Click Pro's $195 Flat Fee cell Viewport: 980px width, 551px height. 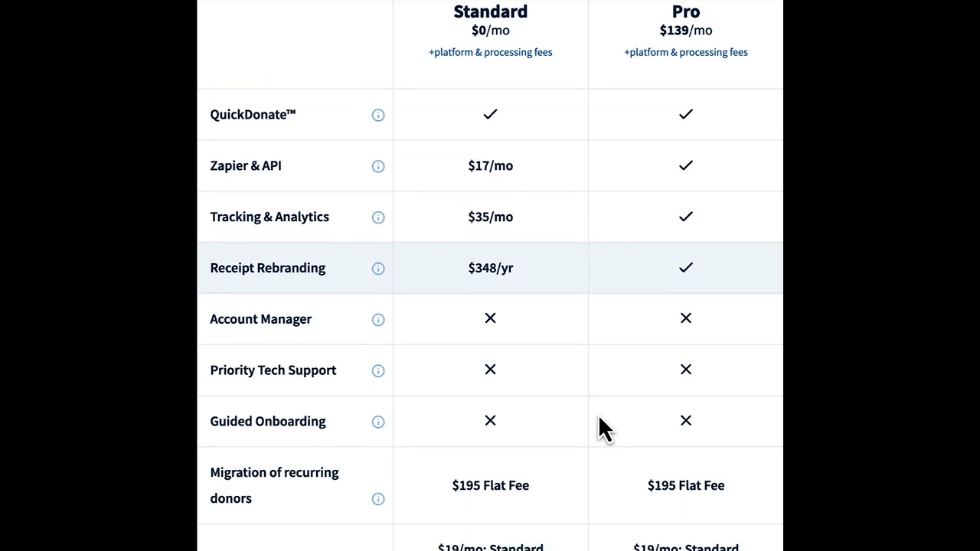pos(686,485)
